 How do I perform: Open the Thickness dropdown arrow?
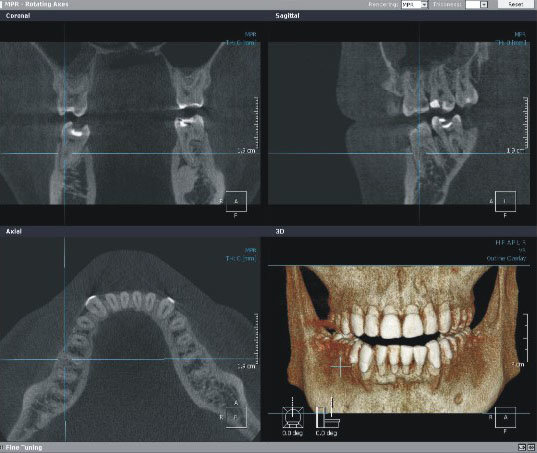point(484,4)
